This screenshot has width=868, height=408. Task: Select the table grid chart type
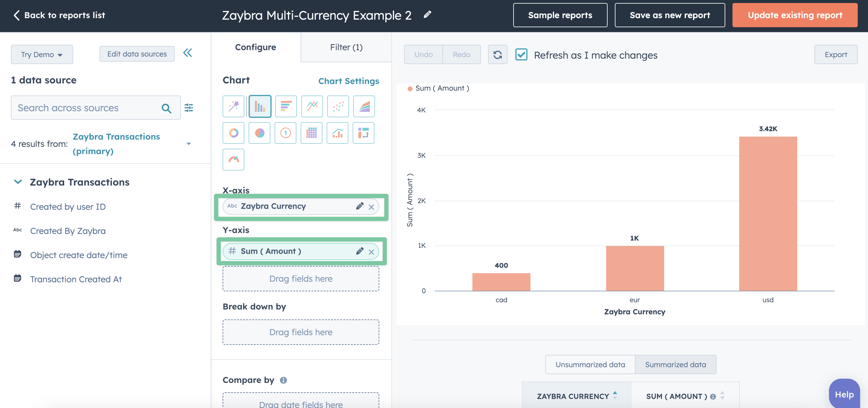coord(311,133)
